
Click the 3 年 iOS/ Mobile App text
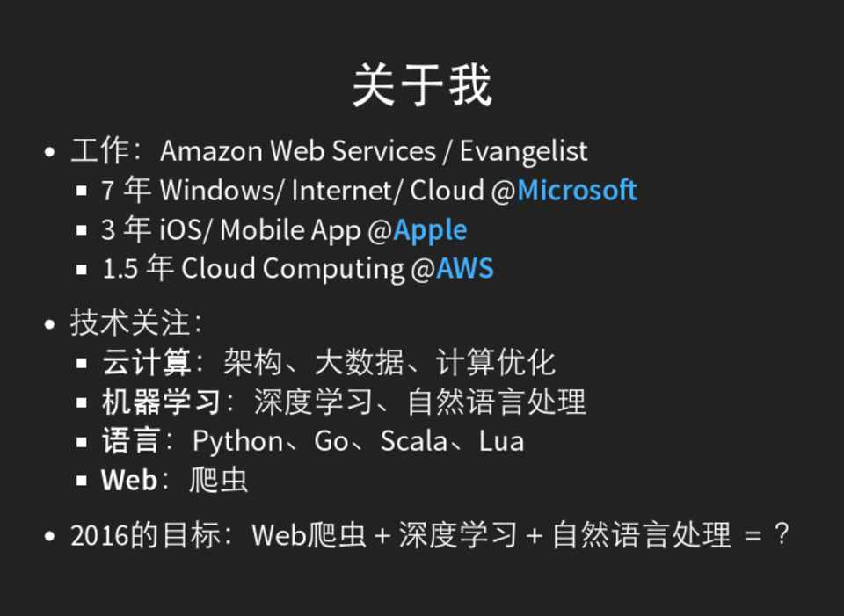point(232,230)
